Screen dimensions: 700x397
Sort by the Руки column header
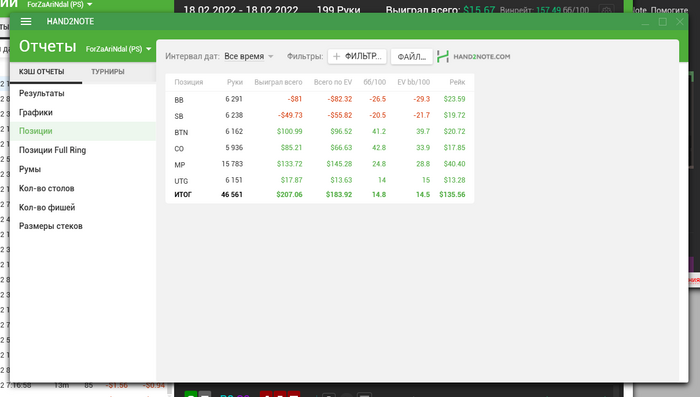tap(235, 82)
